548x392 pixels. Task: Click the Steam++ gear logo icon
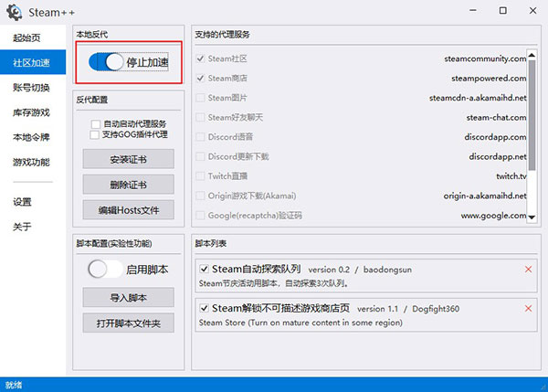[14, 12]
